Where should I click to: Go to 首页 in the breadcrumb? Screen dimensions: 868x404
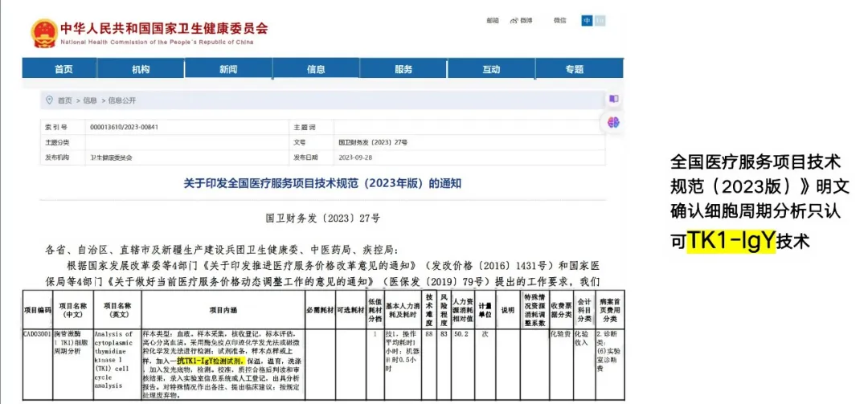(x=65, y=100)
